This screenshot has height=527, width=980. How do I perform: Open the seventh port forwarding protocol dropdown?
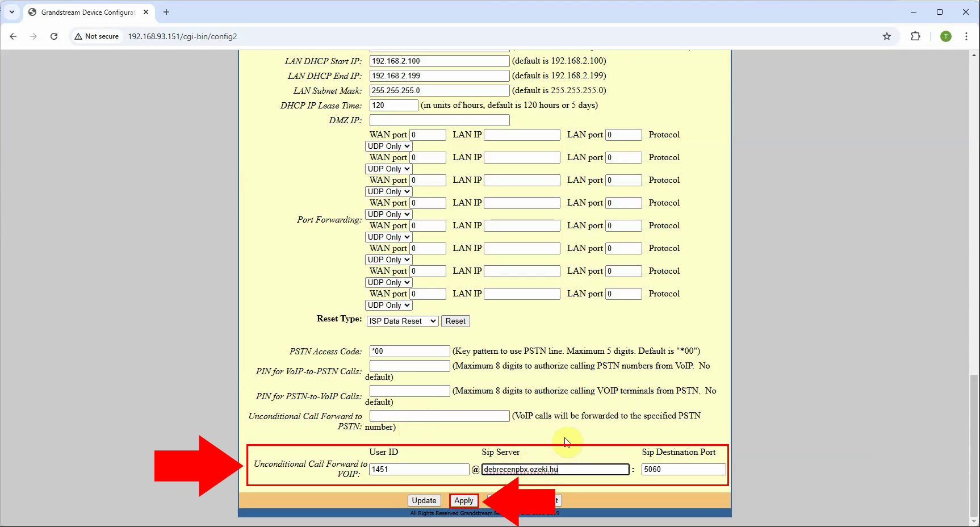388,282
